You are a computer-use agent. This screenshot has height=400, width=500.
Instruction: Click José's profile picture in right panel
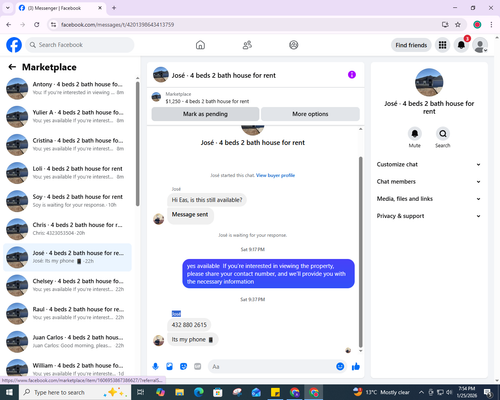[x=429, y=82]
